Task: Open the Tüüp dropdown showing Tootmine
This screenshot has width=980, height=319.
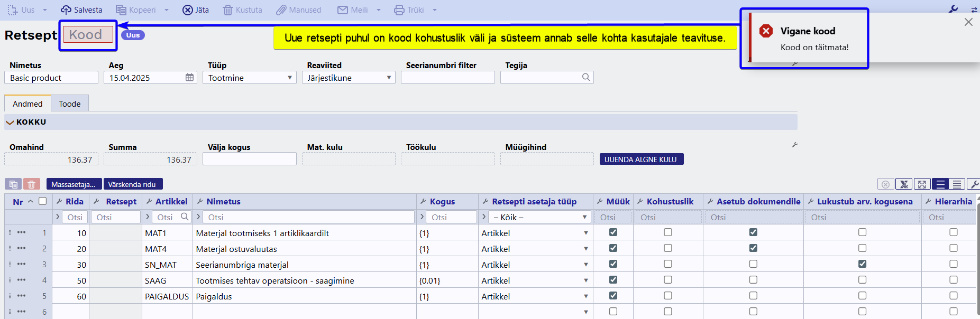Action: pos(249,78)
